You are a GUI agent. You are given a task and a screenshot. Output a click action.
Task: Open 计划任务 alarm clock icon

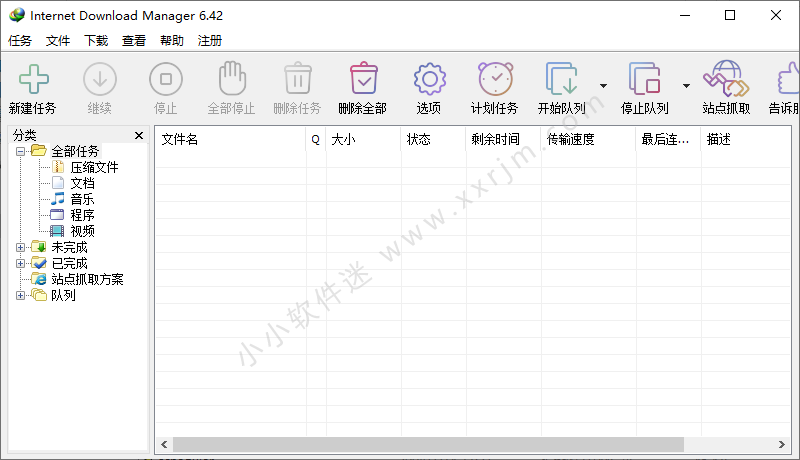click(495, 79)
